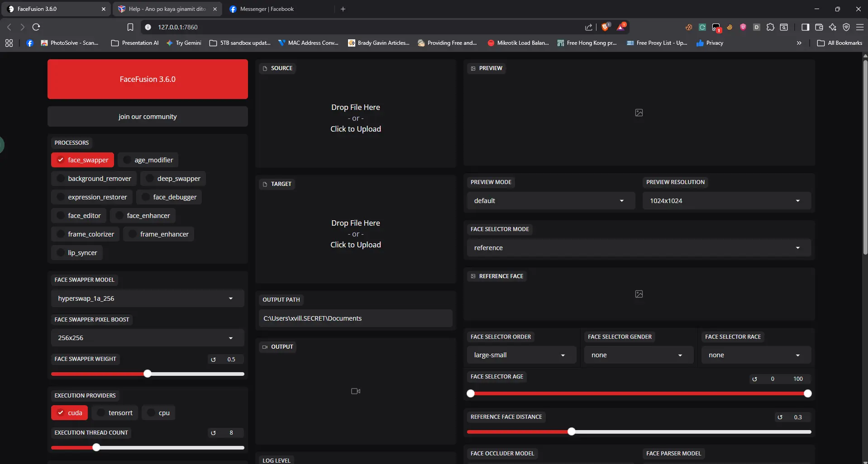
Task: Expand the Preview Mode dropdown
Action: click(x=551, y=201)
